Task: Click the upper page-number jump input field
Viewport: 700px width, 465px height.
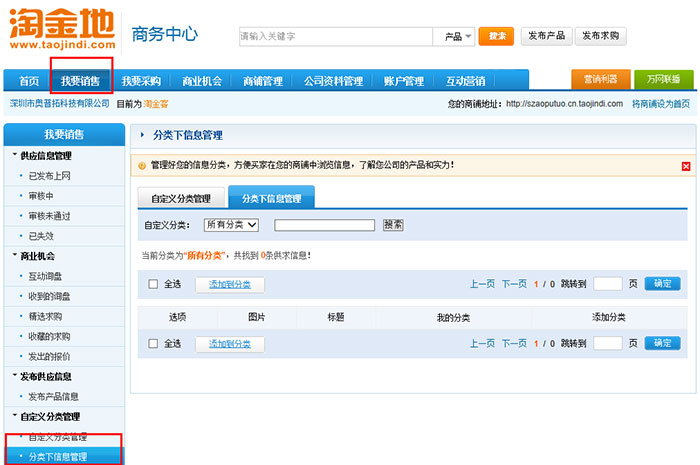Action: (608, 284)
